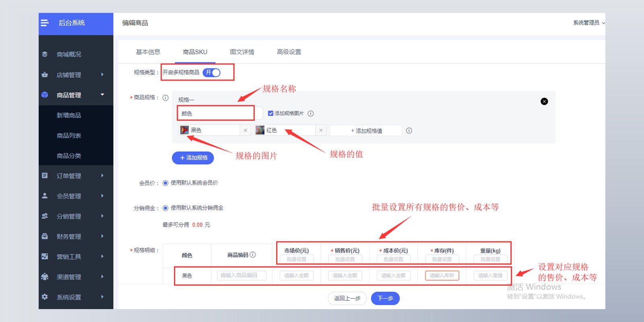Click the info icon beside 添加规格值
This screenshot has width=644, height=322.
[409, 130]
